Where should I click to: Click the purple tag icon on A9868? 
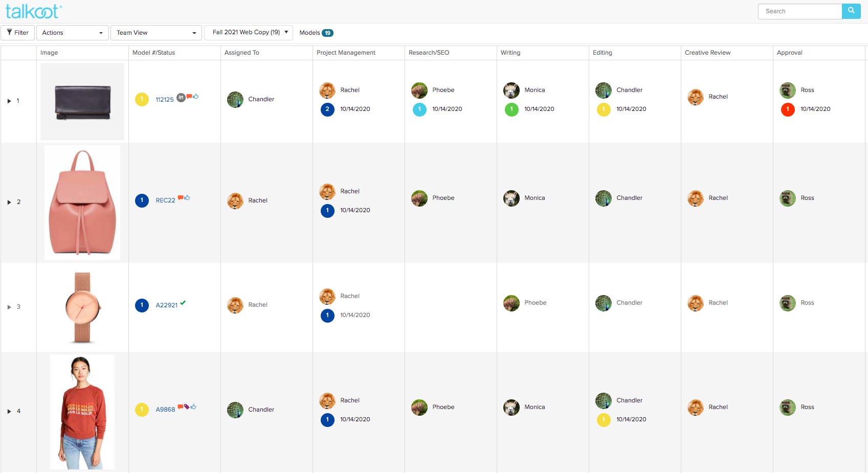(x=187, y=407)
